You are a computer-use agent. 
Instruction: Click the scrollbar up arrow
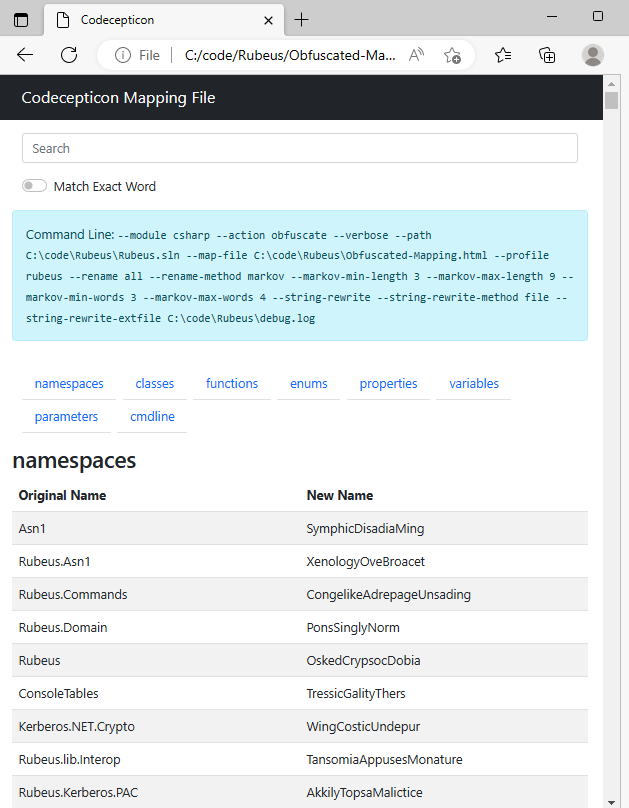(611, 83)
